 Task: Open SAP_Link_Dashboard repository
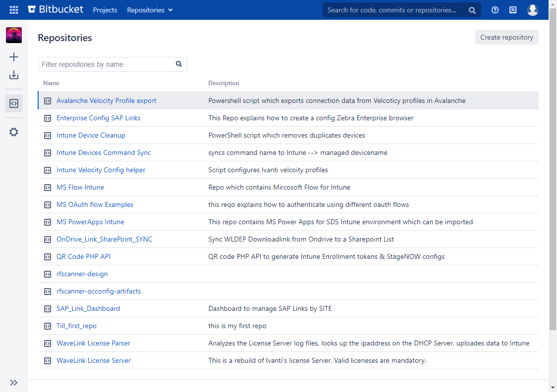(88, 309)
